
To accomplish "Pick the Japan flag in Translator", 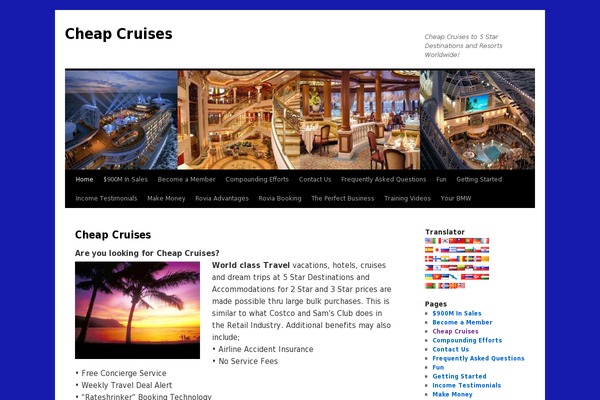I will click(437, 250).
